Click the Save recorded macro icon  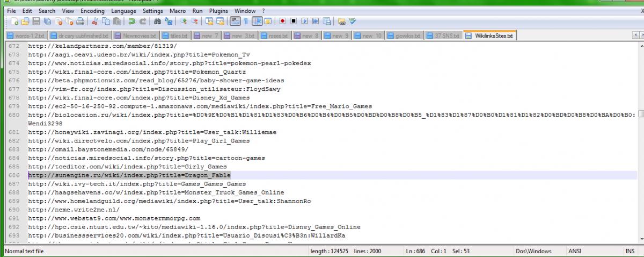[326, 22]
